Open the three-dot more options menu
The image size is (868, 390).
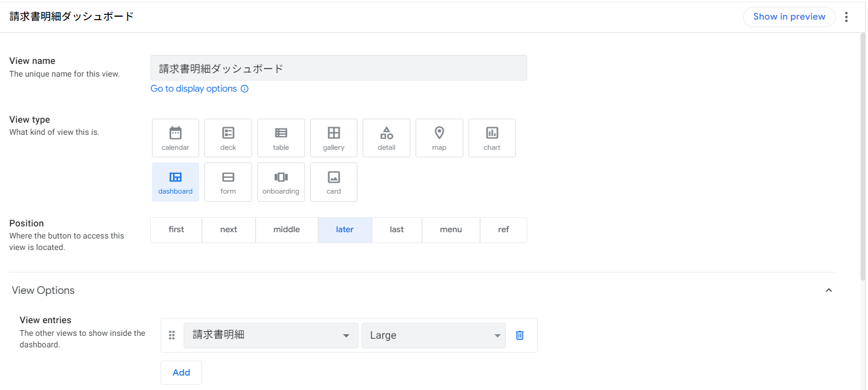[846, 17]
